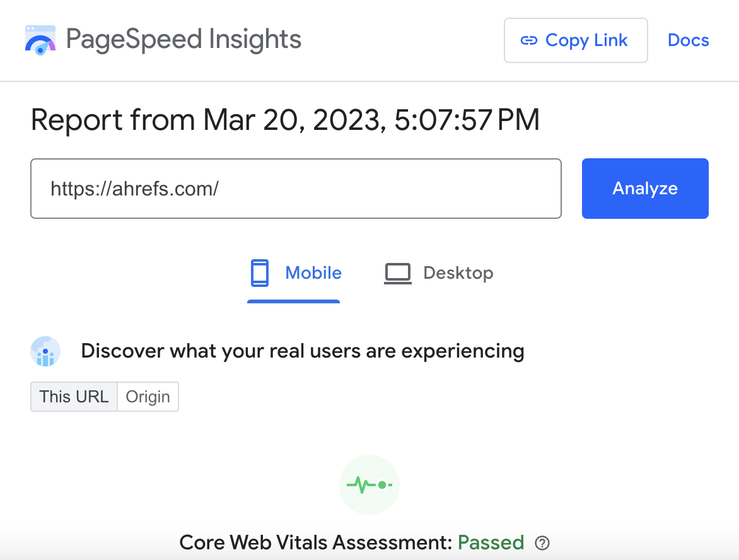Switch to the Desktop tab
This screenshot has width=739, height=560.
(438, 272)
